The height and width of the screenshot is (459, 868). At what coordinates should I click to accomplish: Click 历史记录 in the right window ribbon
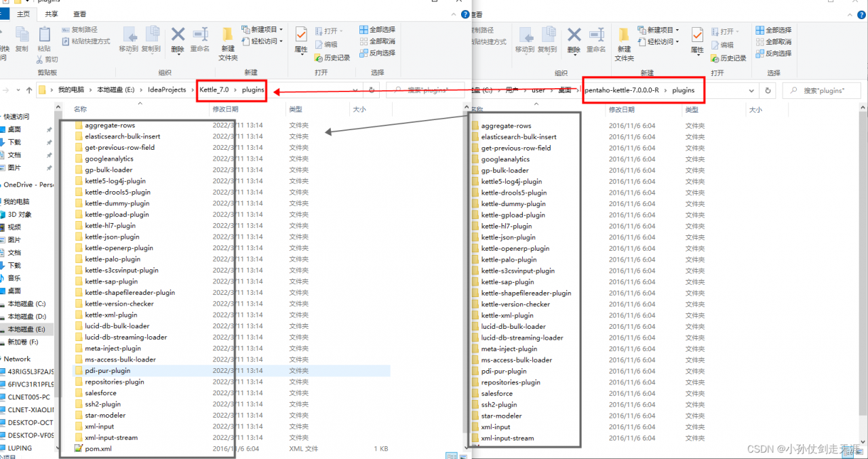[x=728, y=58]
